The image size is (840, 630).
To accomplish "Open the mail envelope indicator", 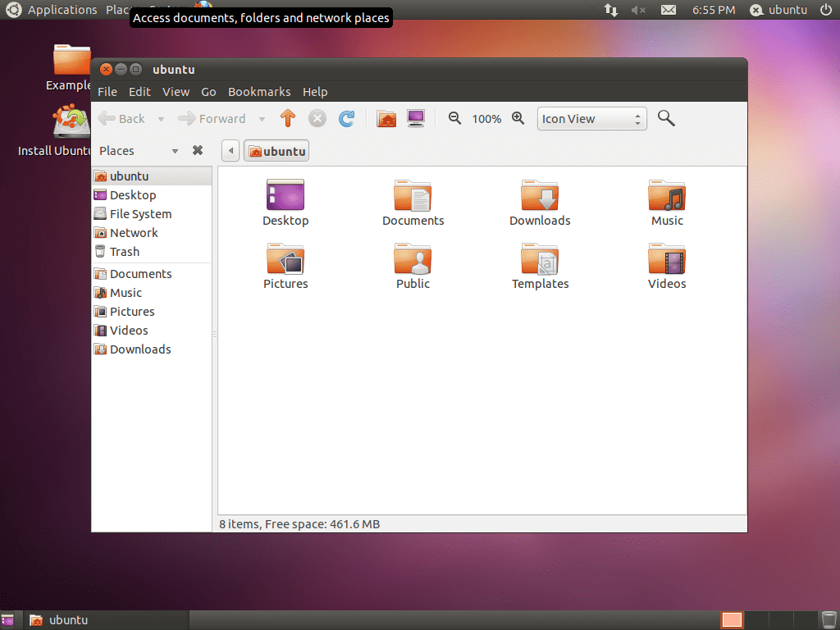I will coord(668,10).
